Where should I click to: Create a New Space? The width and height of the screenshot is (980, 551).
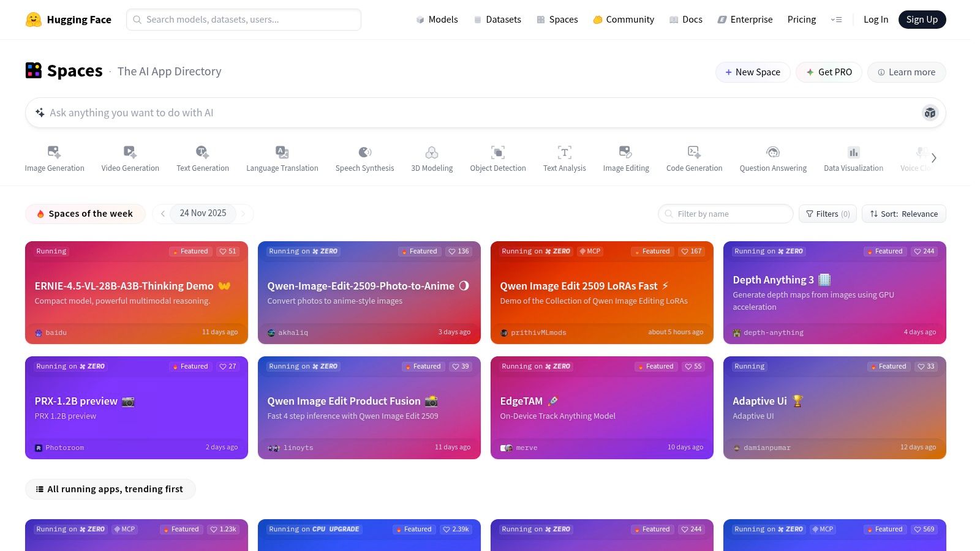752,72
